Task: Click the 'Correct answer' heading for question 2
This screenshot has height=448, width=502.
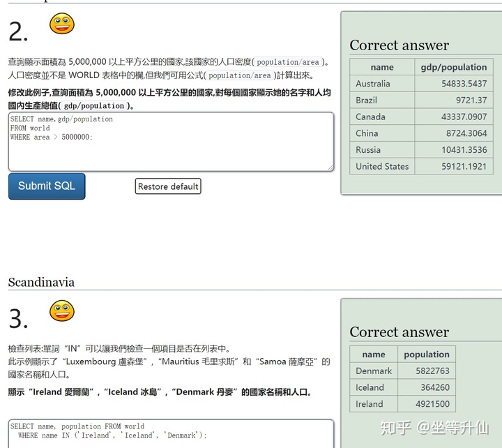Action: pos(400,45)
